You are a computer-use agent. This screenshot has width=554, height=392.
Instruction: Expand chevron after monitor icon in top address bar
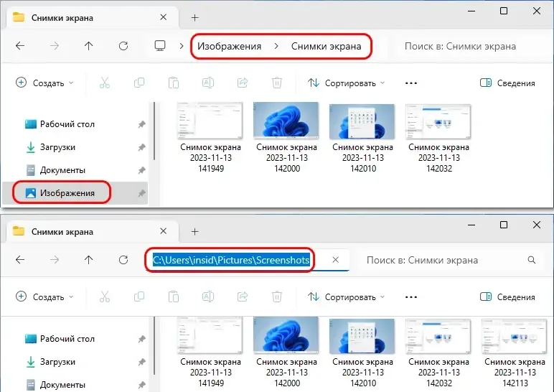182,46
